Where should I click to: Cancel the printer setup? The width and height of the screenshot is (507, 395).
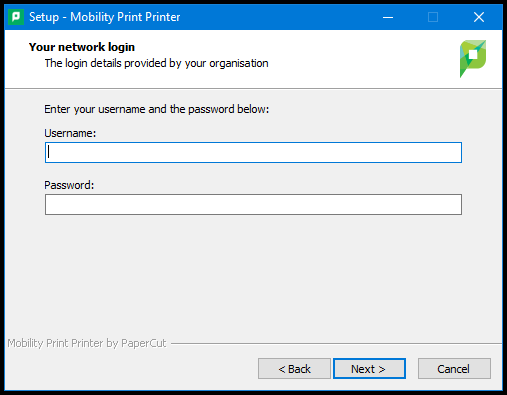454,369
